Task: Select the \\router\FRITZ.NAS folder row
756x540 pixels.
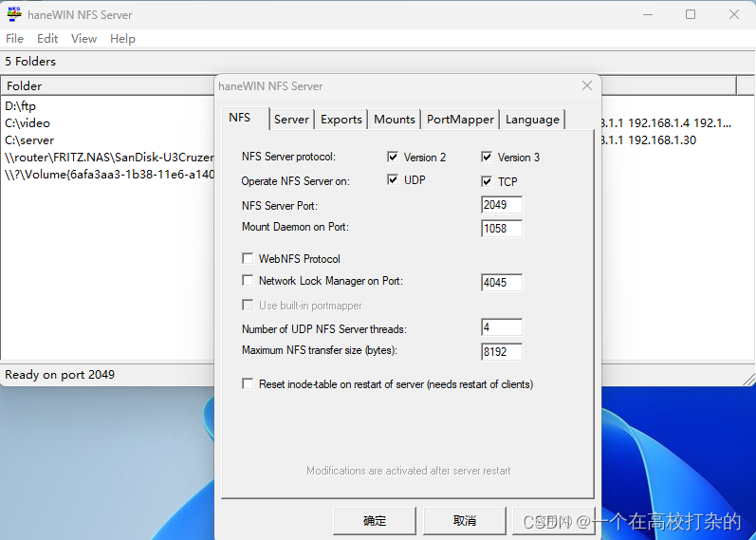Action: click(108, 158)
